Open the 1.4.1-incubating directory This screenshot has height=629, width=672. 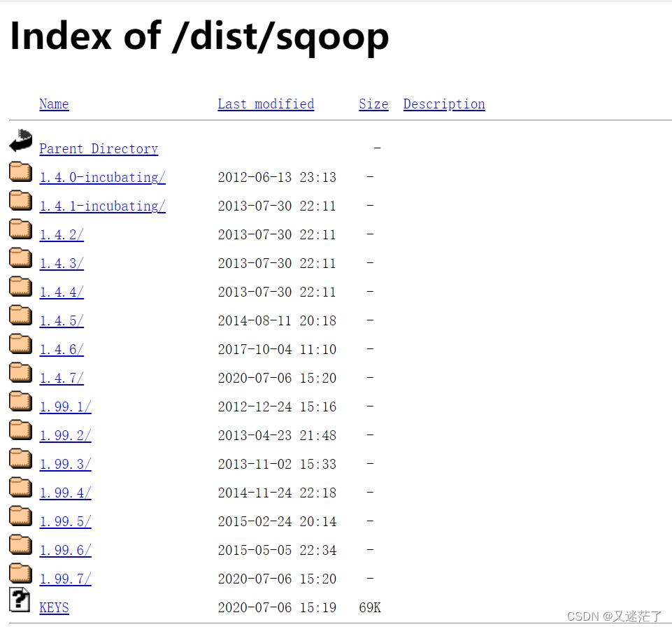point(102,206)
